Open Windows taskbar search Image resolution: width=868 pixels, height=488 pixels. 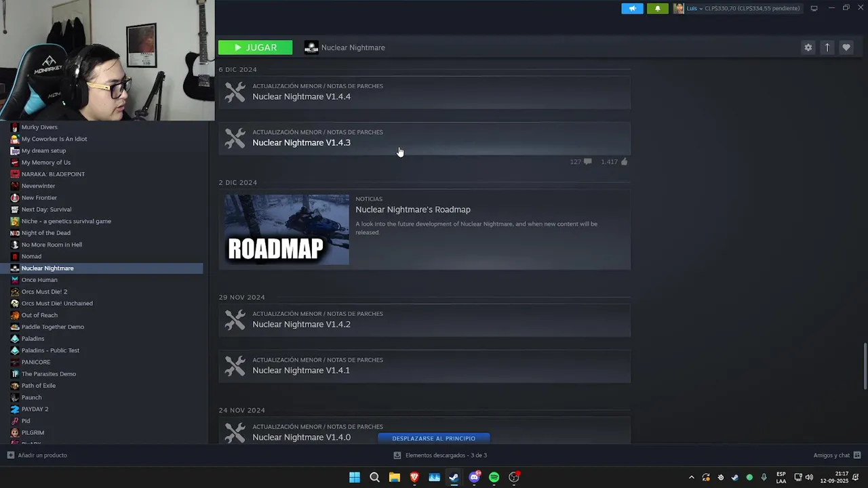click(374, 477)
